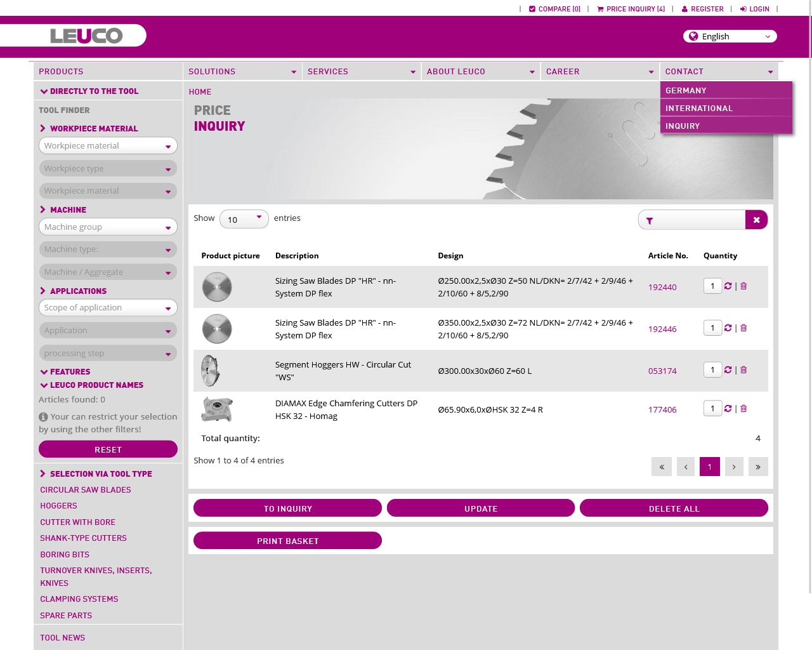Open Turnover Knives, Inserts, Knives category
This screenshot has height=650, width=812.
(x=96, y=577)
